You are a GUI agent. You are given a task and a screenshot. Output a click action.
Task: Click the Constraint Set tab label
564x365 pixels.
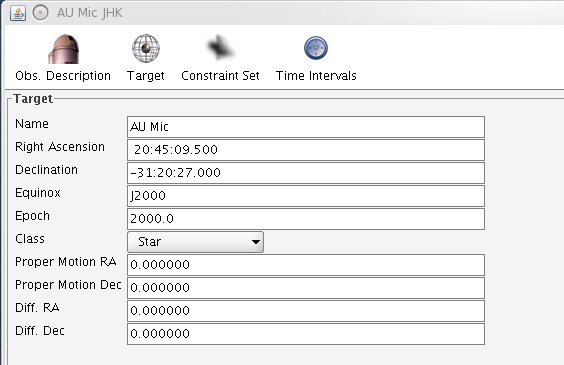(220, 76)
